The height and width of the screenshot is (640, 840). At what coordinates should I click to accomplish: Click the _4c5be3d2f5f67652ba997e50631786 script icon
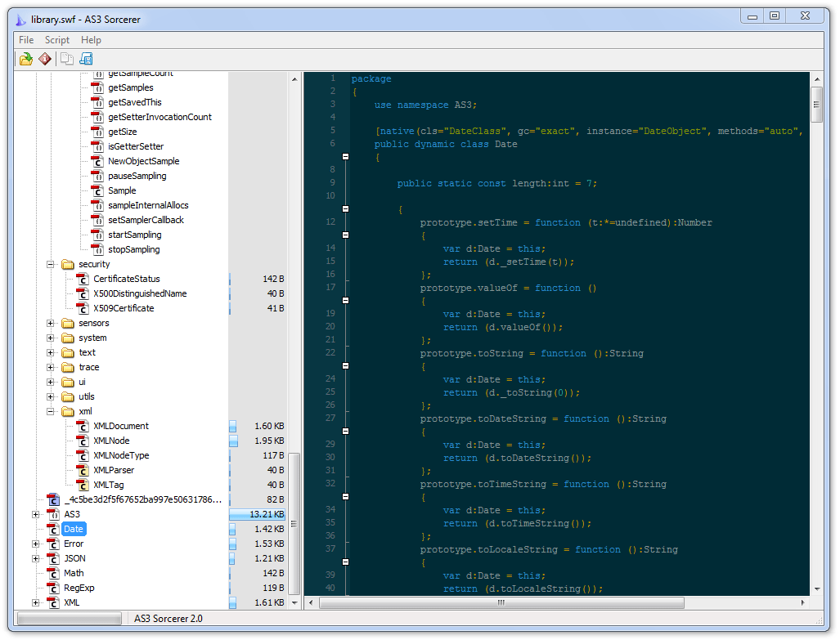(53, 499)
